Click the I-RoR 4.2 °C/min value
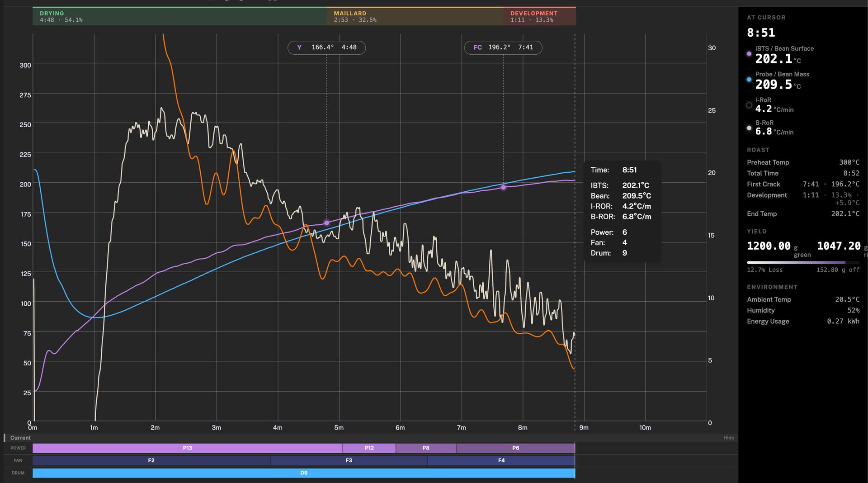The height and width of the screenshot is (483, 868). pos(774,109)
